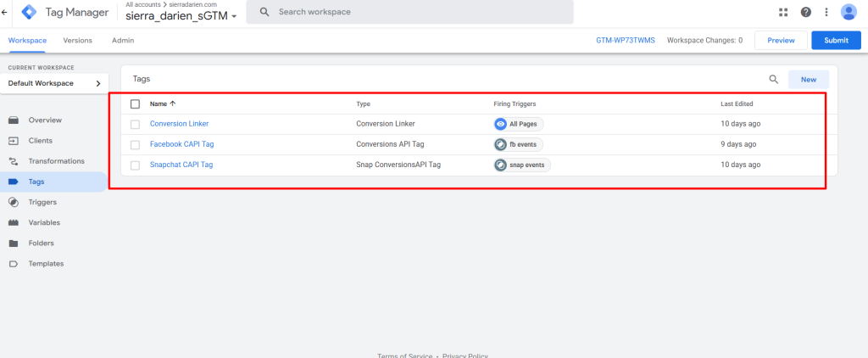Click the Terms of Service footer link
Viewport: 868px width, 358px height.
pyautogui.click(x=406, y=355)
